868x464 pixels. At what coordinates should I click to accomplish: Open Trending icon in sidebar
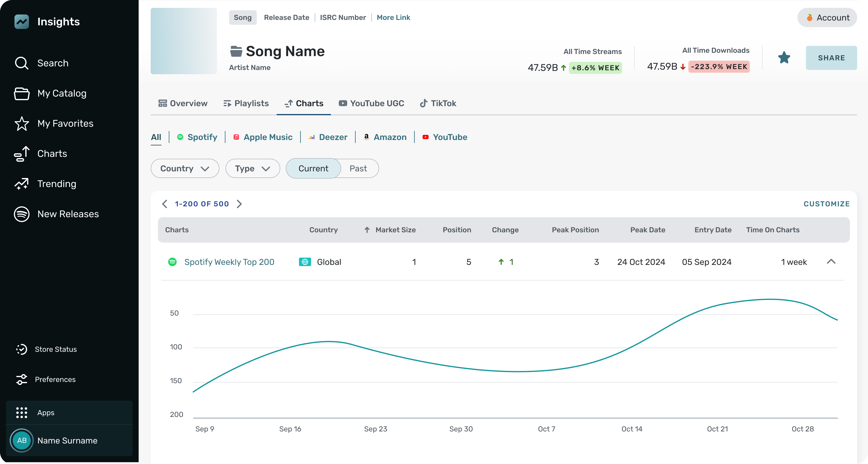[22, 184]
